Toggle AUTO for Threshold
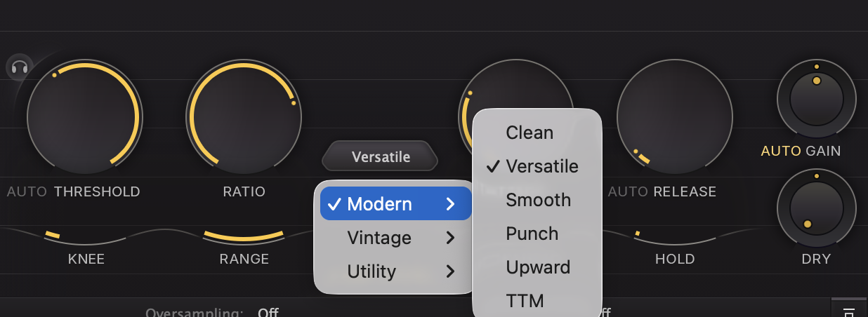The width and height of the screenshot is (868, 317). coord(27,192)
